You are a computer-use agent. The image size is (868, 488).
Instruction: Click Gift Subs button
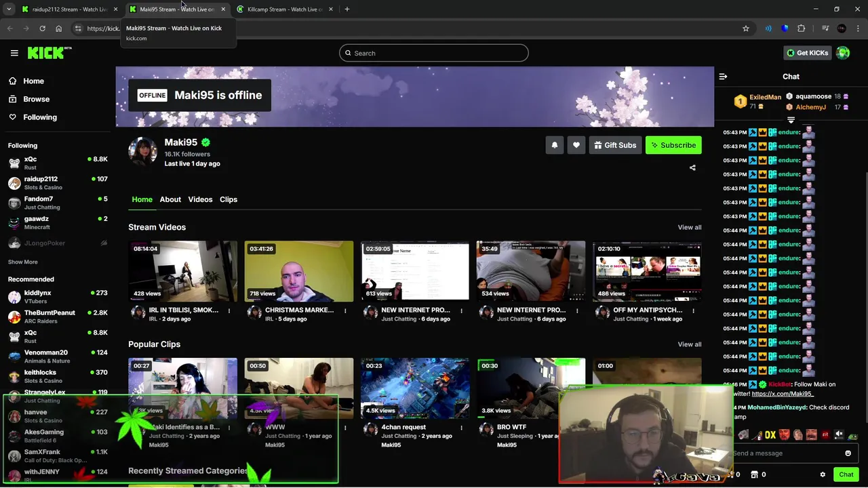(615, 145)
